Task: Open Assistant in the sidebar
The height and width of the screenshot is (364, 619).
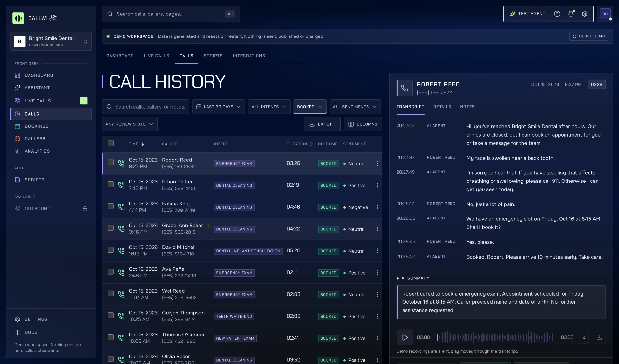Action: click(51, 88)
